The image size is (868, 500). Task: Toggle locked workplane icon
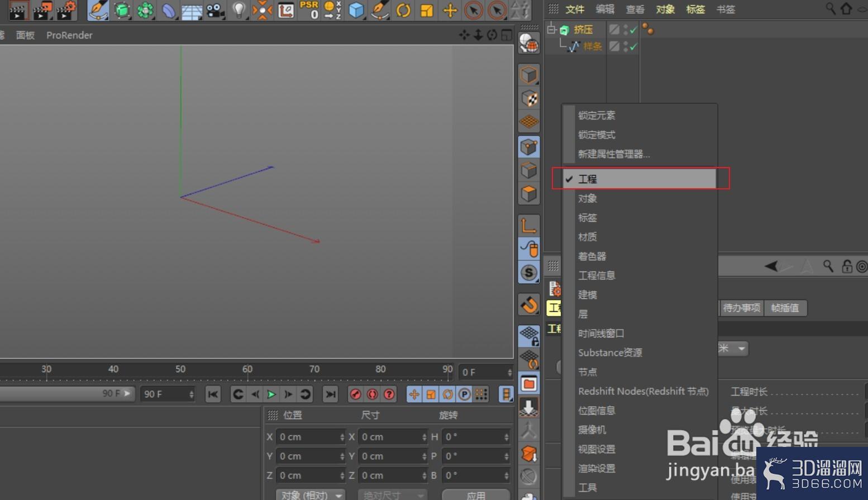click(529, 335)
